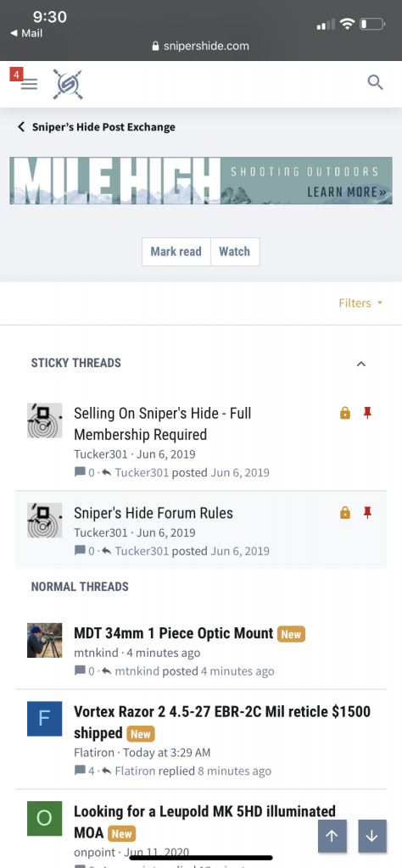Viewport: 402px width, 868px height.
Task: Open the hamburger navigation menu
Action: click(x=29, y=84)
